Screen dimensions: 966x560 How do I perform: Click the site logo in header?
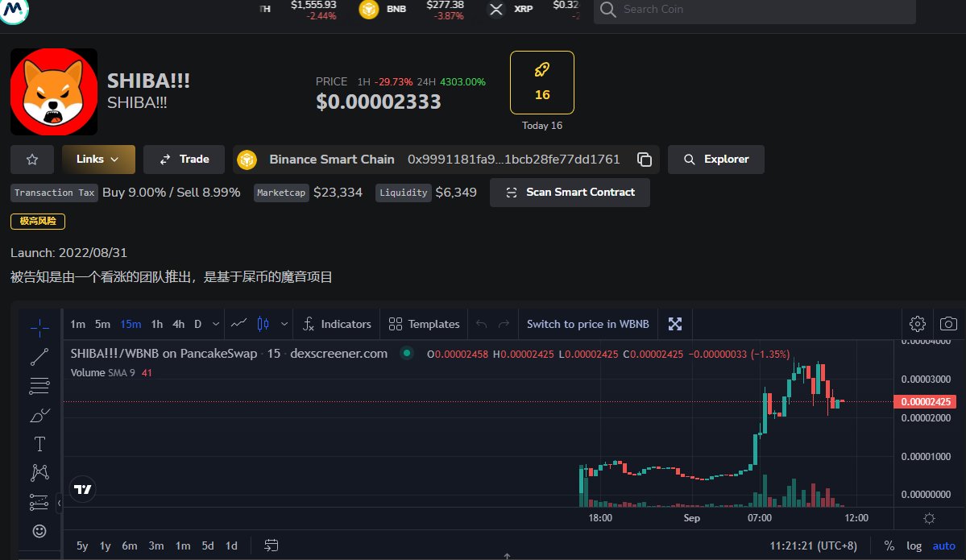point(14,10)
